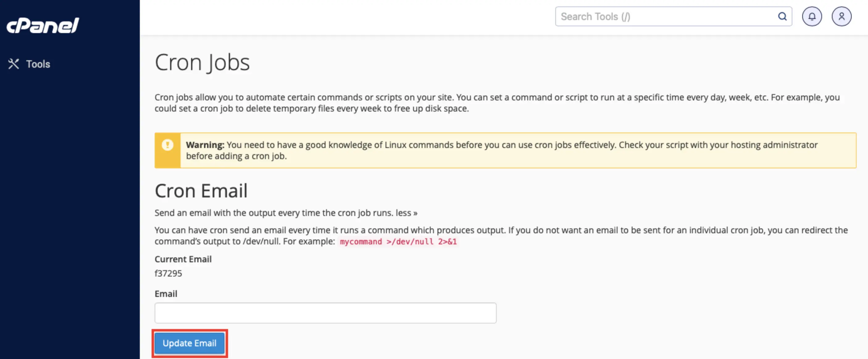Click the bold 'Warning:' text

(205, 145)
